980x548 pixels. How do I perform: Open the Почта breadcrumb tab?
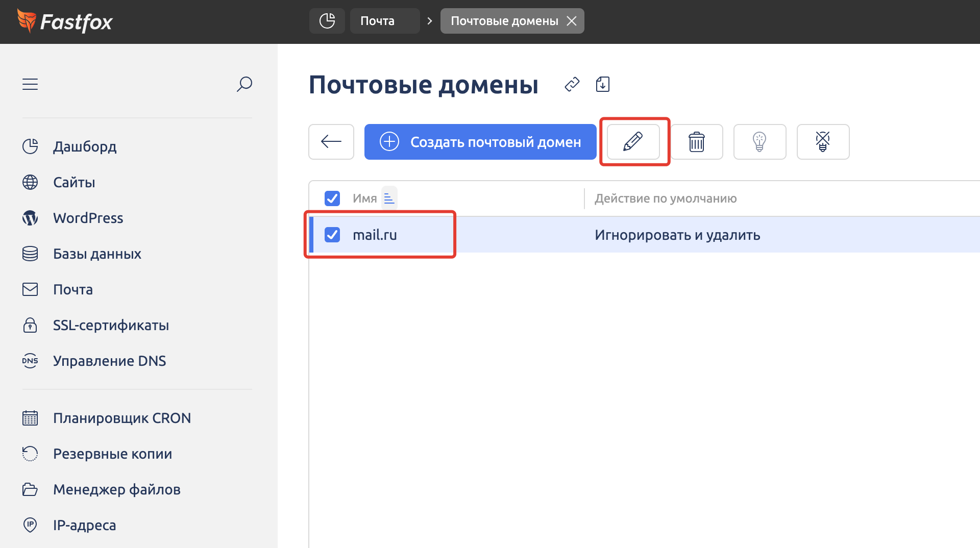pyautogui.click(x=378, y=21)
